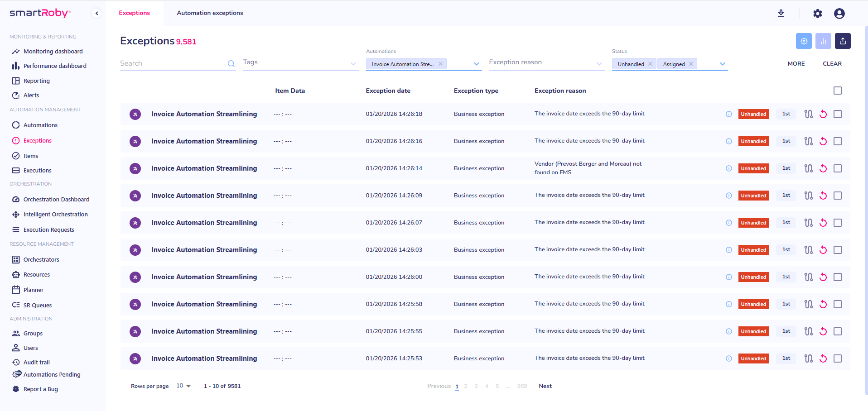Screen dimensions: 868x411
Task: Click the retry icon on first exception row
Action: point(823,114)
